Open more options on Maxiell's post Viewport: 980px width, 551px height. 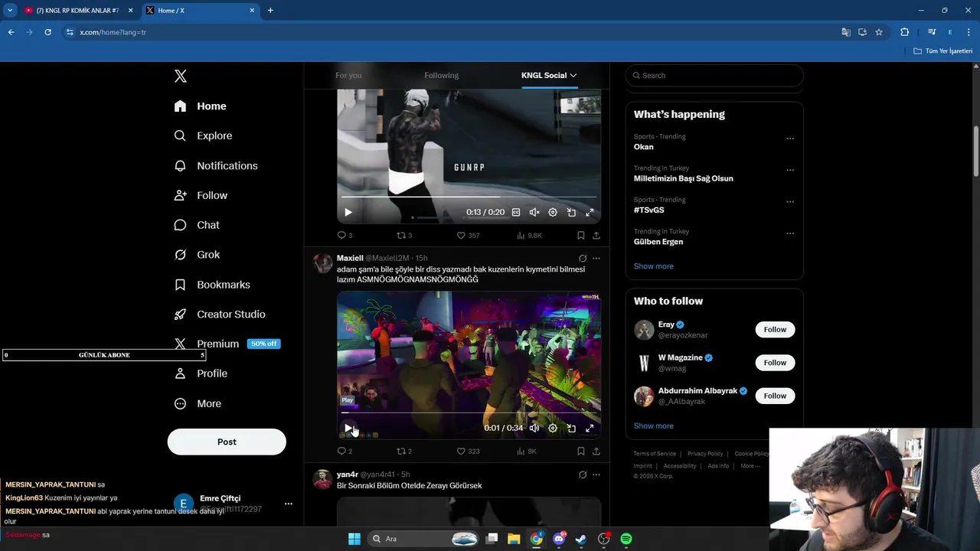(x=596, y=259)
